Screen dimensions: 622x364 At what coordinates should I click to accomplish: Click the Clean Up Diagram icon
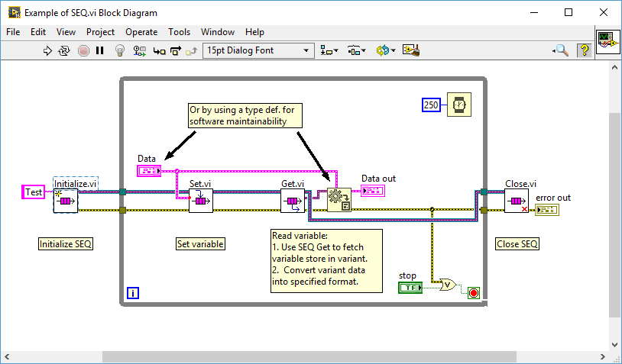coord(413,50)
